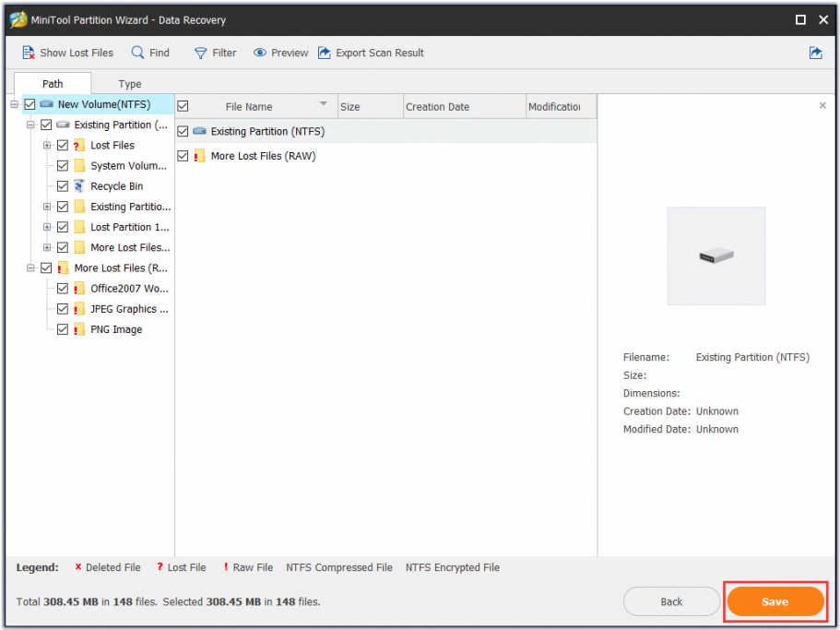The width and height of the screenshot is (840, 630).
Task: Sort by the Modification column header
Action: coord(561,107)
